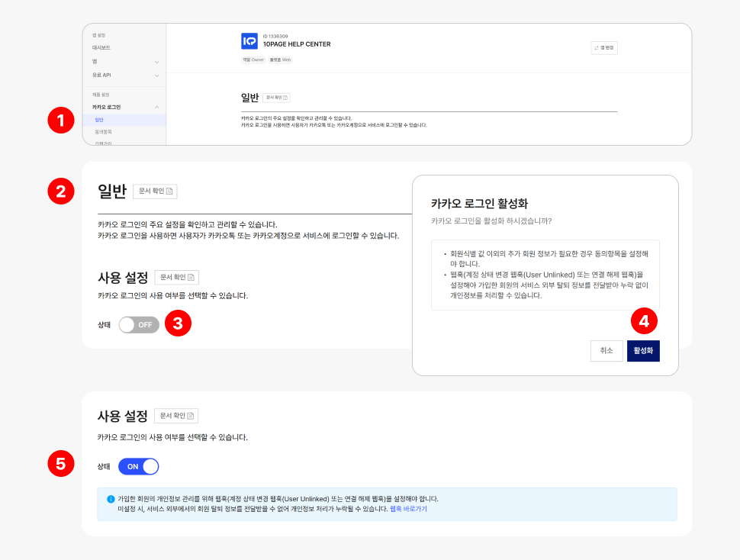
Task: Click the red step 3 marker beside the OFF switch
Action: click(178, 323)
